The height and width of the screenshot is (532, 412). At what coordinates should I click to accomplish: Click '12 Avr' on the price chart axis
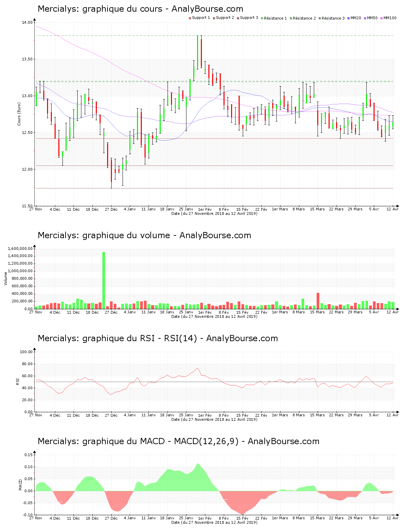(393, 209)
